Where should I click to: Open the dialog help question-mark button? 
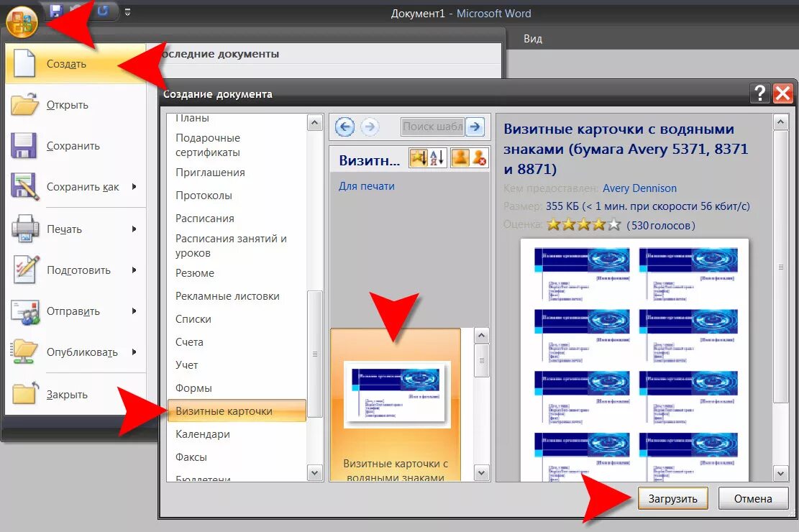coord(759,93)
